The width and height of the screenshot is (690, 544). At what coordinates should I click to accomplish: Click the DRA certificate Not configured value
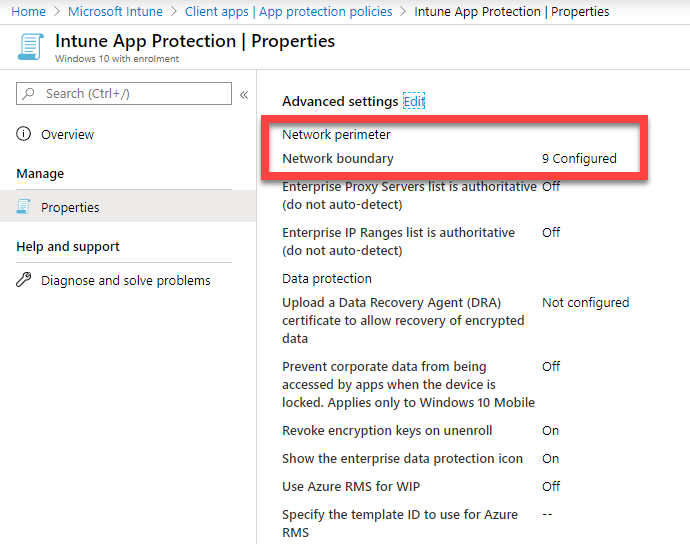point(585,302)
